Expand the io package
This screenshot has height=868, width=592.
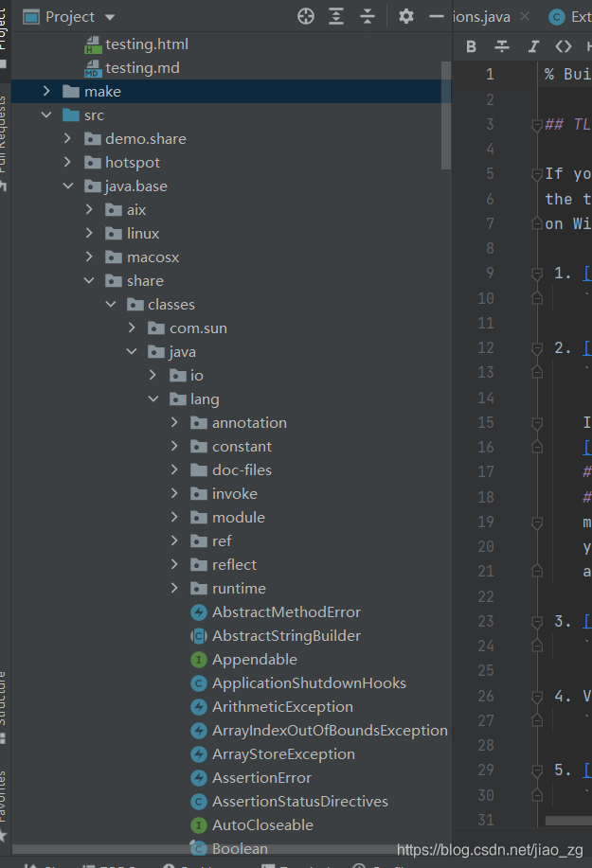tap(153, 376)
